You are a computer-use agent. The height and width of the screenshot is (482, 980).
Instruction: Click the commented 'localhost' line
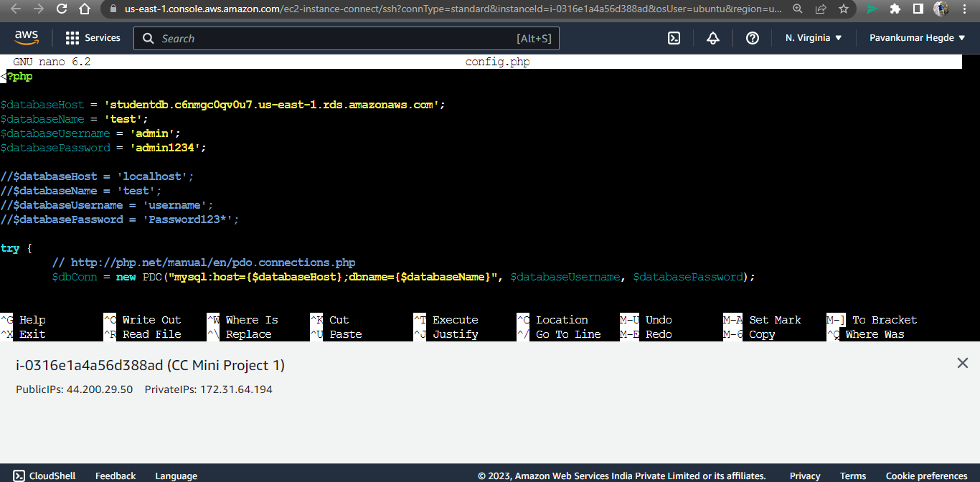[x=97, y=176]
